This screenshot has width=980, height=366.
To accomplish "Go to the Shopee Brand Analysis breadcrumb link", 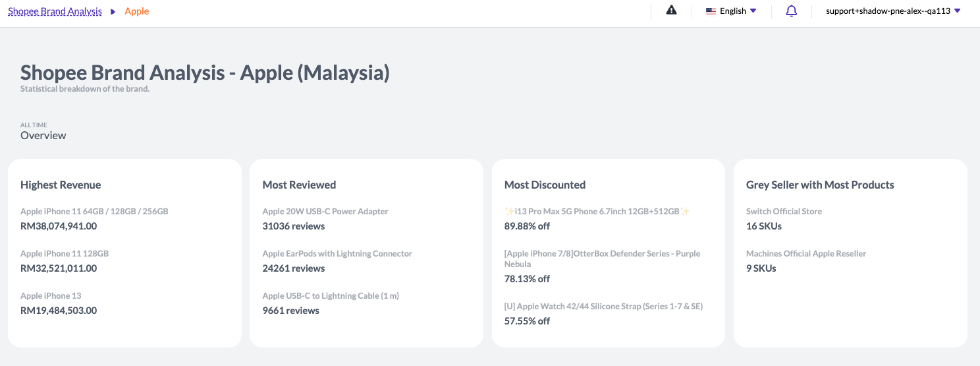I will point(55,11).
